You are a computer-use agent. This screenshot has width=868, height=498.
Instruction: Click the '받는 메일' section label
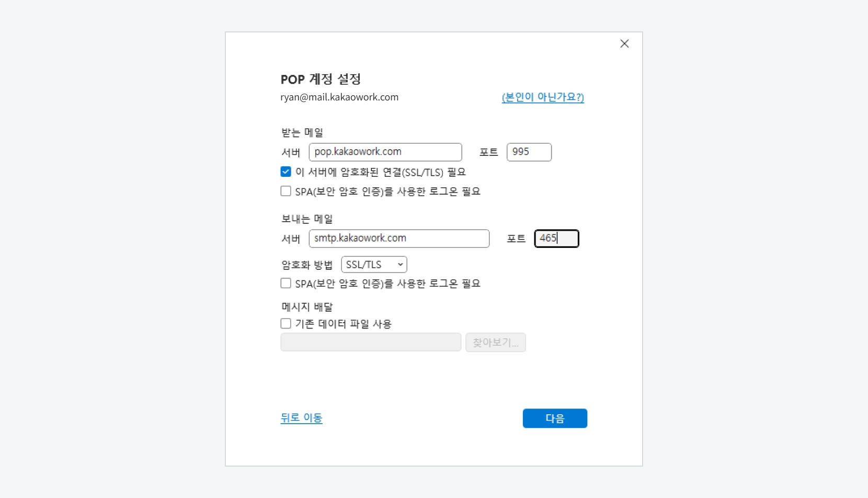pyautogui.click(x=302, y=133)
